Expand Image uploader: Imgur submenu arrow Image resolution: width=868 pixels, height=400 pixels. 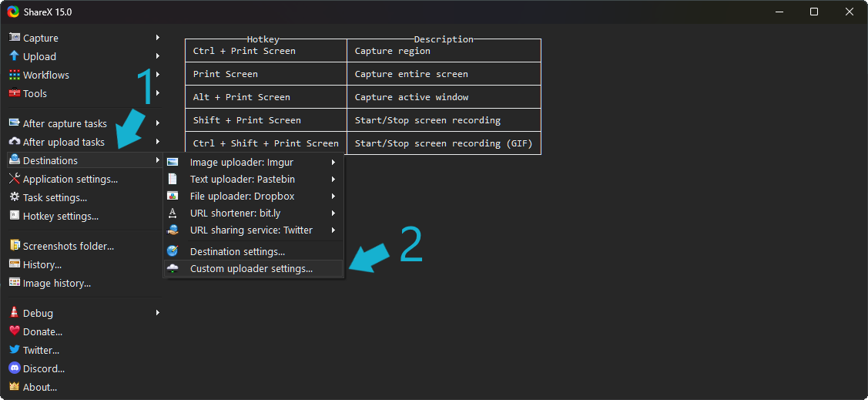coord(333,163)
